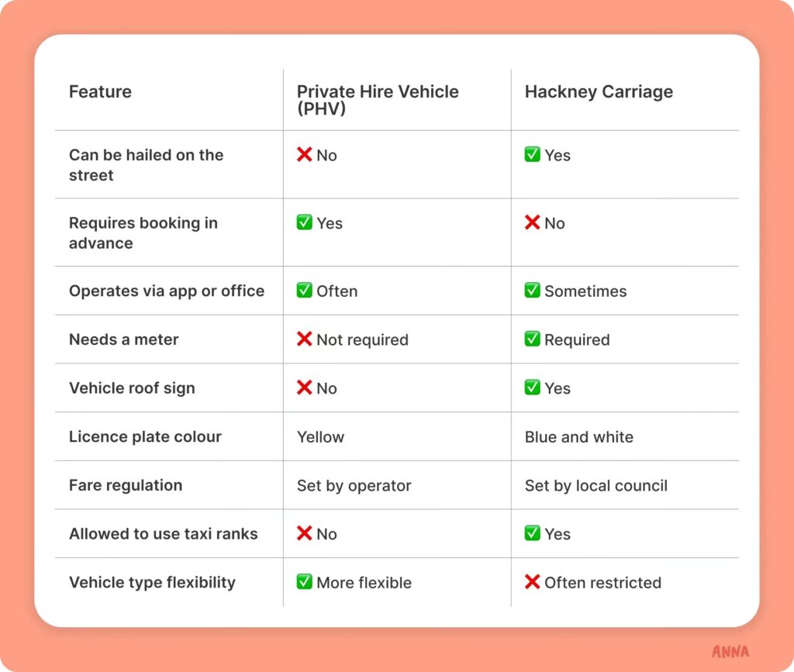Click the Set by local council text

[595, 486]
